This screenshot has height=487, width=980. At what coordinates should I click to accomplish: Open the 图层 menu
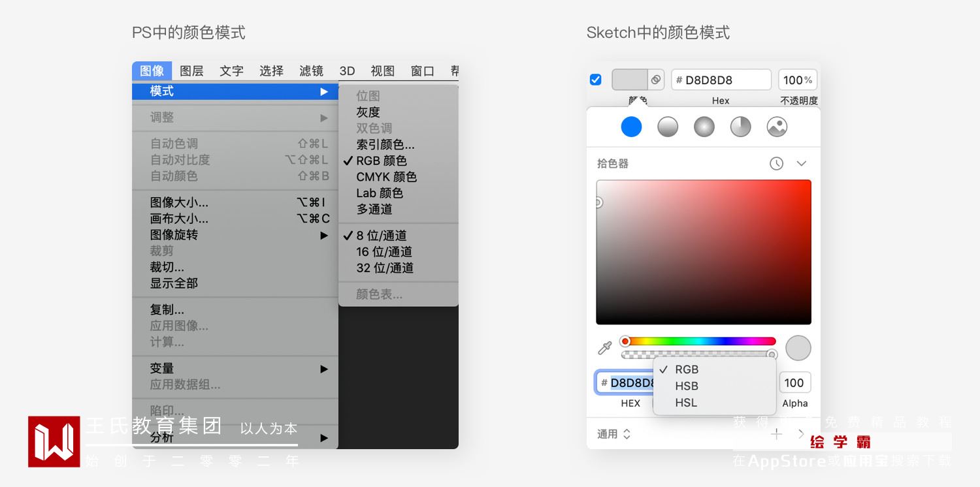pyautogui.click(x=191, y=71)
